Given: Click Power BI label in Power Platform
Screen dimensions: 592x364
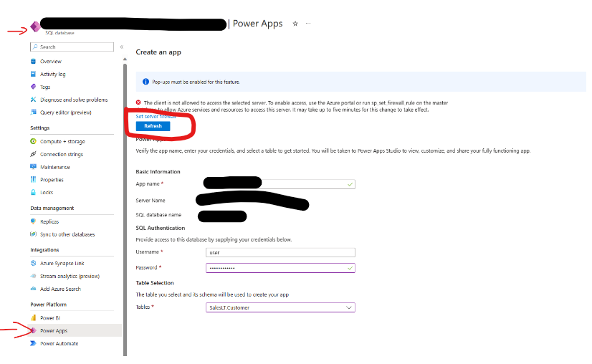Looking at the screenshot, I should pos(50,318).
